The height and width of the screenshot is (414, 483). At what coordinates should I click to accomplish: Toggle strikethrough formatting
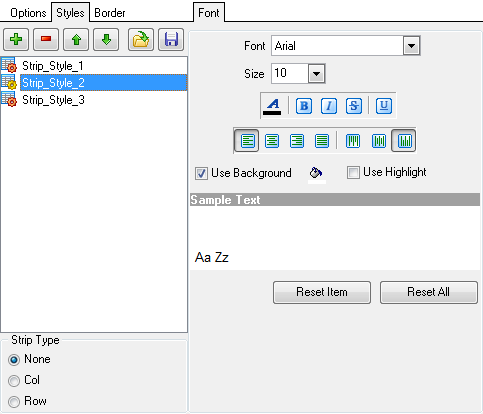354,106
